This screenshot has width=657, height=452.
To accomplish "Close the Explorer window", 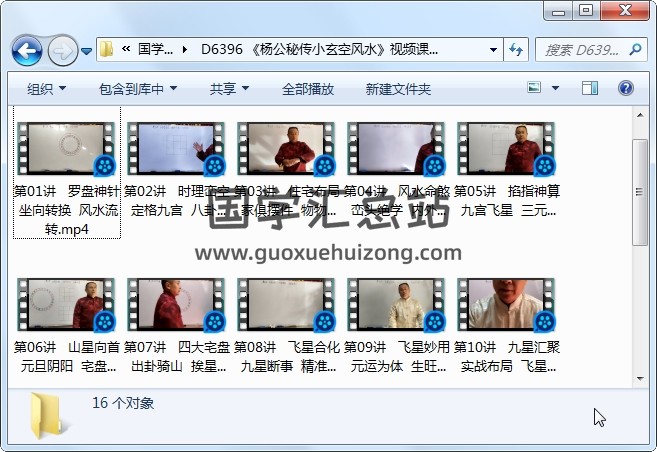I will [x=625, y=10].
